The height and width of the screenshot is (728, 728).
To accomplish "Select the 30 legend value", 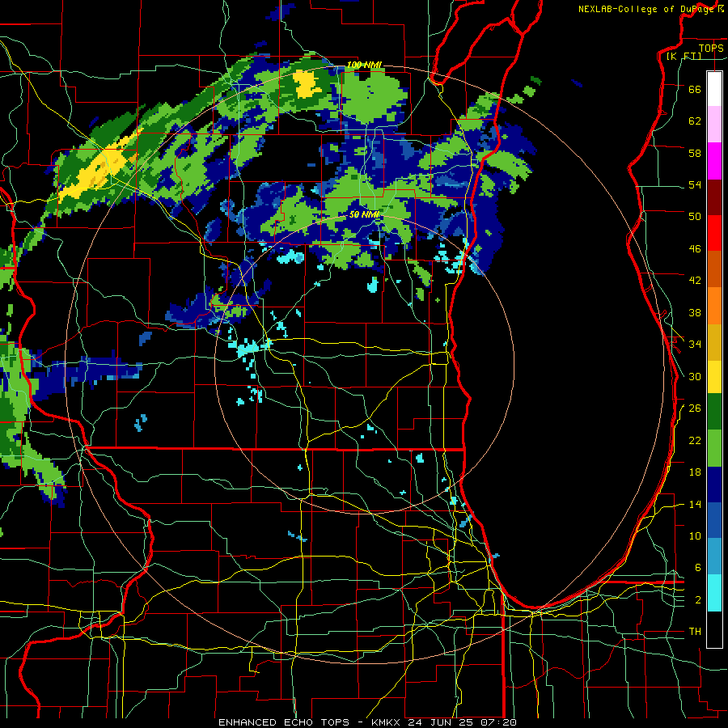I will click(x=695, y=376).
